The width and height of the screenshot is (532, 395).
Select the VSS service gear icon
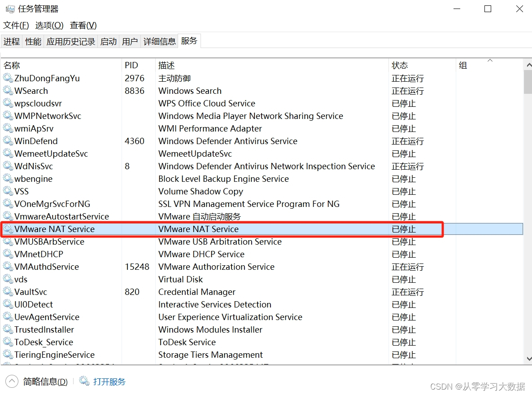click(x=8, y=191)
